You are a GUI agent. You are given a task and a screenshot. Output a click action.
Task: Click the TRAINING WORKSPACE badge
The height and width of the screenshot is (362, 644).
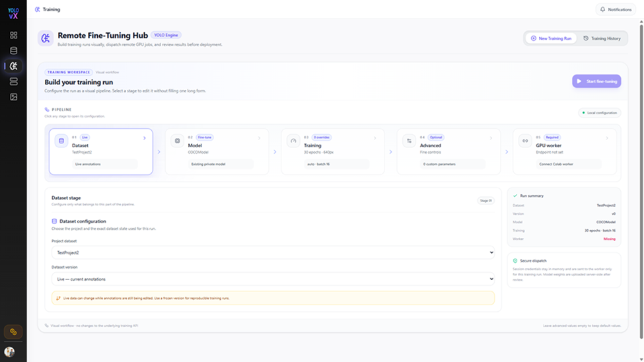[69, 72]
